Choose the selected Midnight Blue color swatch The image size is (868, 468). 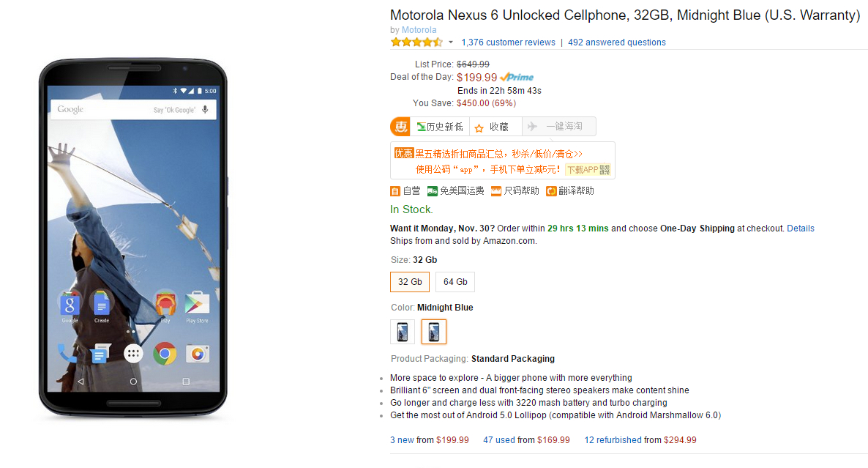click(x=434, y=332)
